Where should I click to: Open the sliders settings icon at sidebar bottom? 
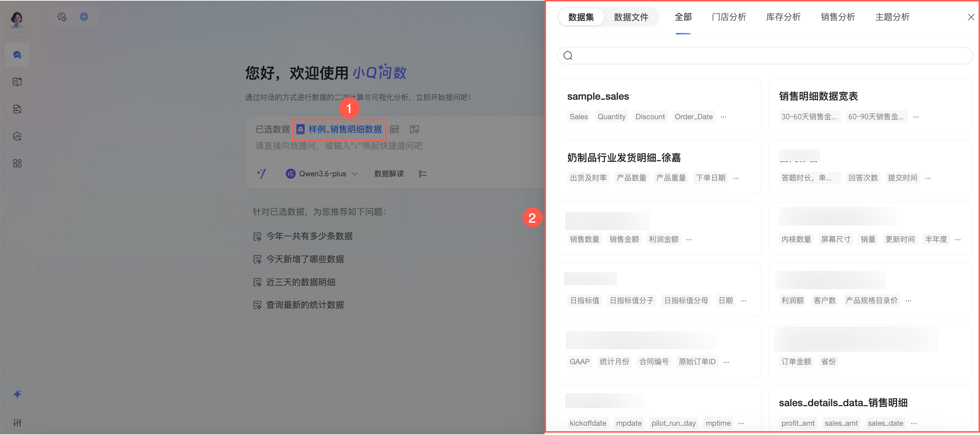point(17,423)
